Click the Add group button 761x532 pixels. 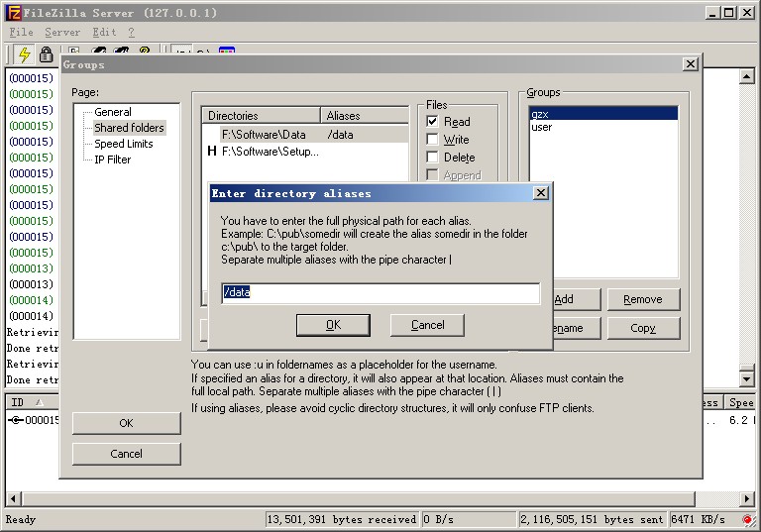(577, 299)
